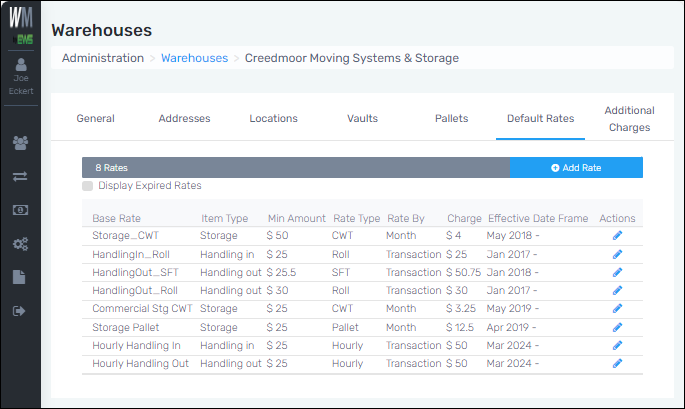Select the Hourly Handling In base rate cell
This screenshot has height=409, width=685.
(136, 345)
